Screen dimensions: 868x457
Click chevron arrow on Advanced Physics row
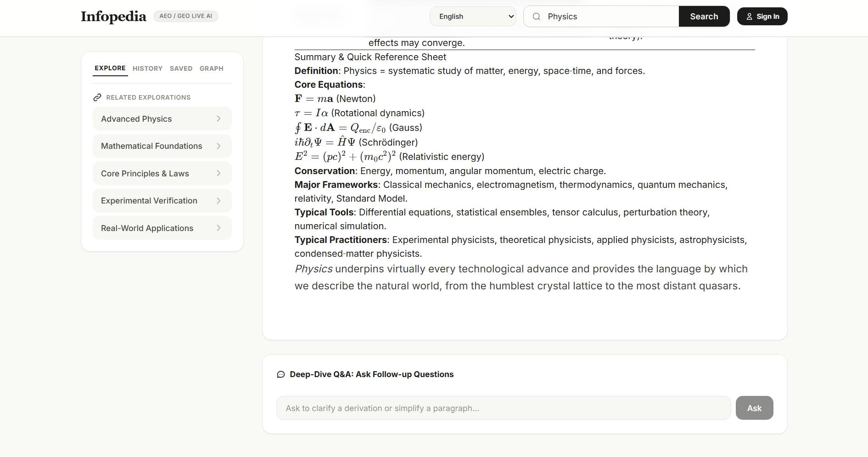[x=218, y=118]
